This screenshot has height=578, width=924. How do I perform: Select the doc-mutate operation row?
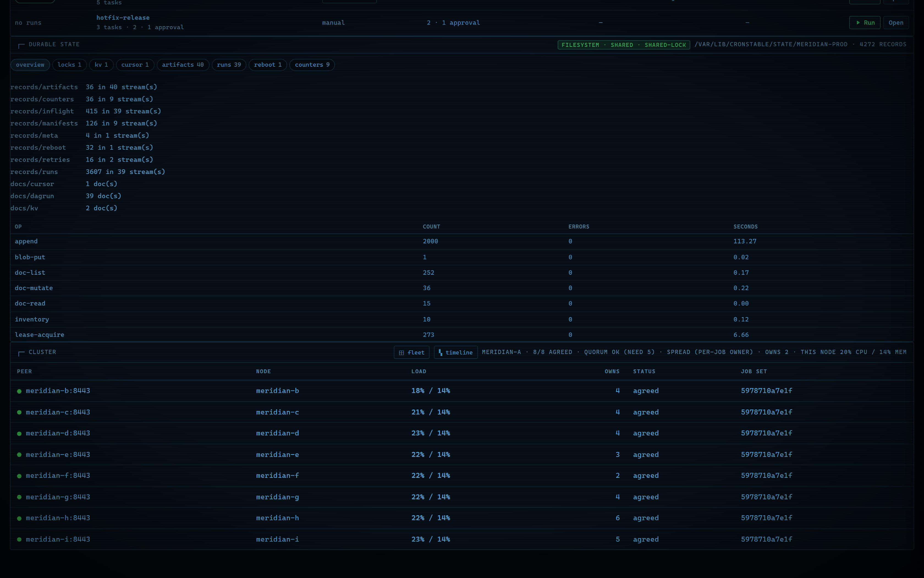click(462, 288)
